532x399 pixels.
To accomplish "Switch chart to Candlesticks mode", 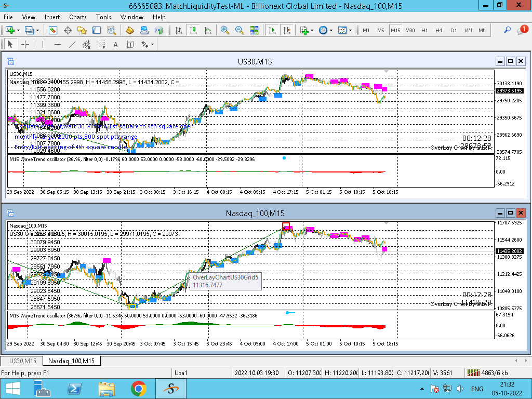I will coord(193,31).
